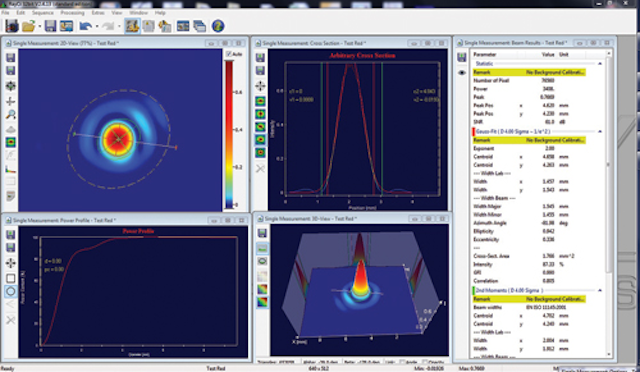Click the Number of Pixel row
Screen dimensions: 640x372
click(x=529, y=80)
